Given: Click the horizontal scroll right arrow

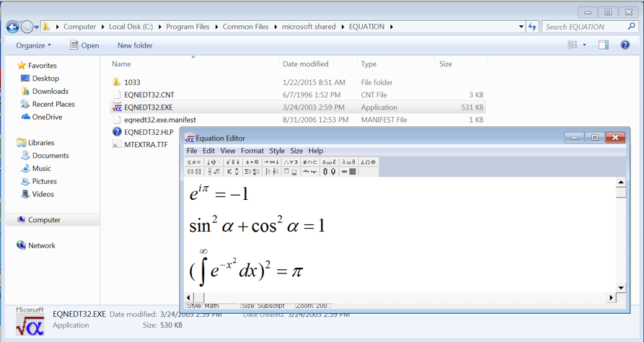Looking at the screenshot, I should (612, 297).
